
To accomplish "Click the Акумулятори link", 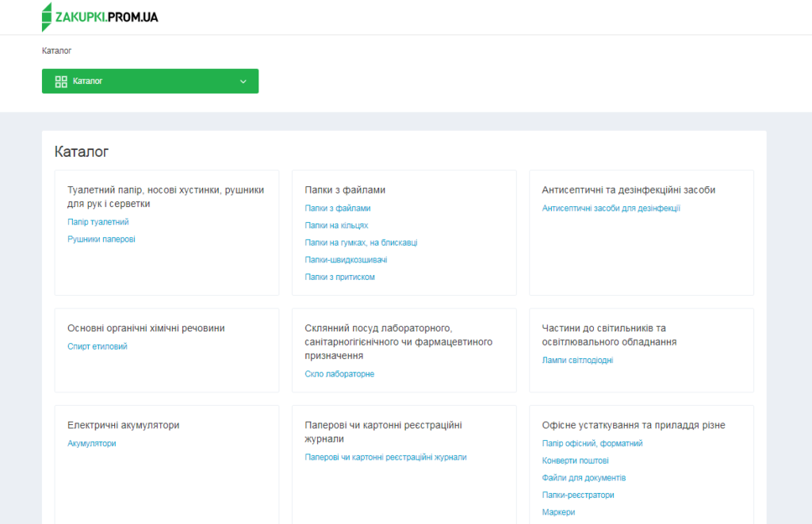I will (92, 444).
